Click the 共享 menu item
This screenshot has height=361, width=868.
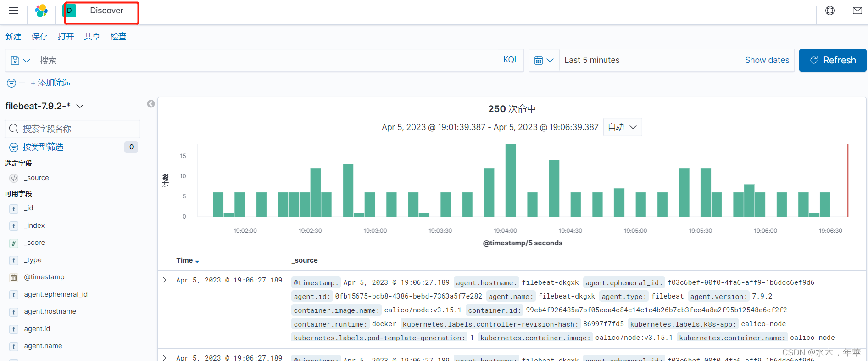pyautogui.click(x=92, y=37)
